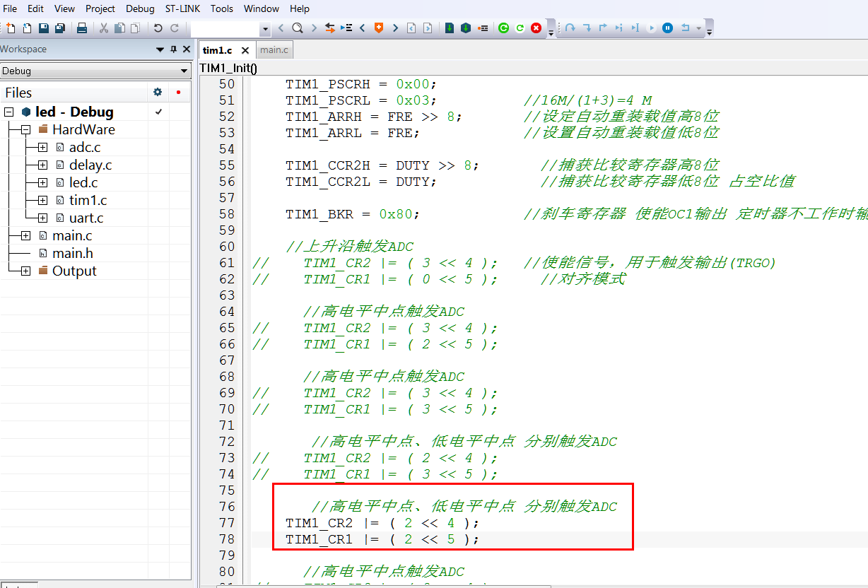Viewport: 868px width, 588px height.
Task: Click the Cut scissors icon
Action: (x=104, y=28)
